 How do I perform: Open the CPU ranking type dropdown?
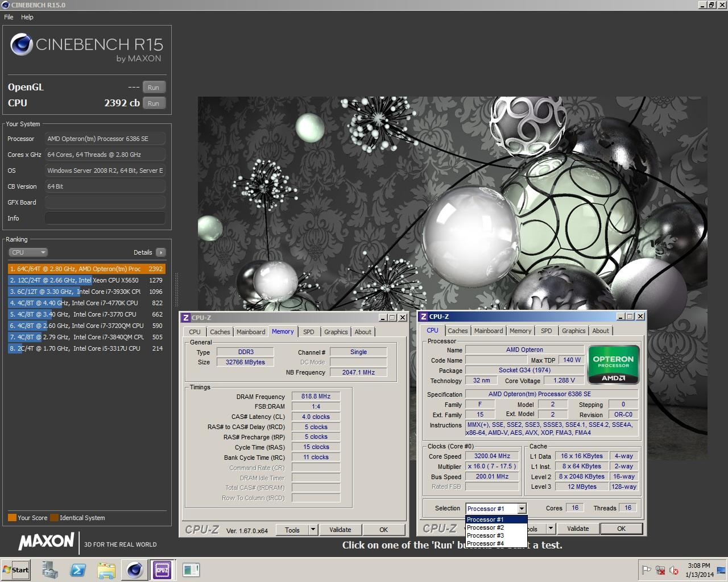pyautogui.click(x=28, y=252)
